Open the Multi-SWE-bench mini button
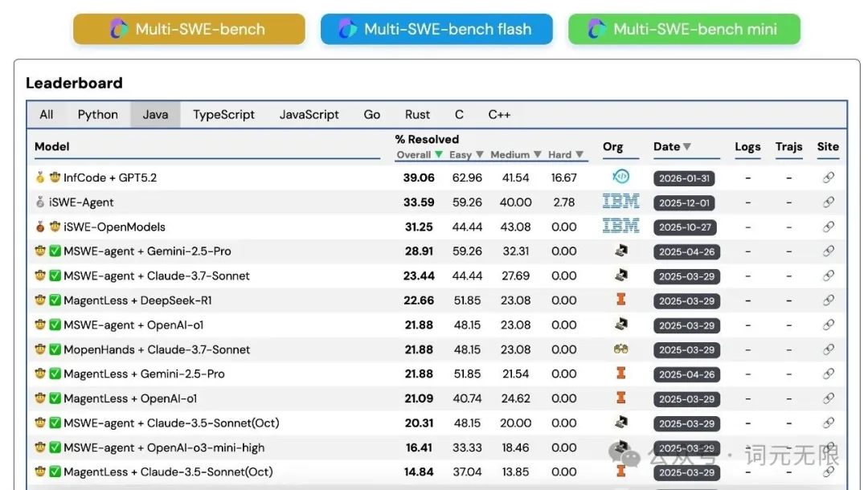 pyautogui.click(x=684, y=29)
